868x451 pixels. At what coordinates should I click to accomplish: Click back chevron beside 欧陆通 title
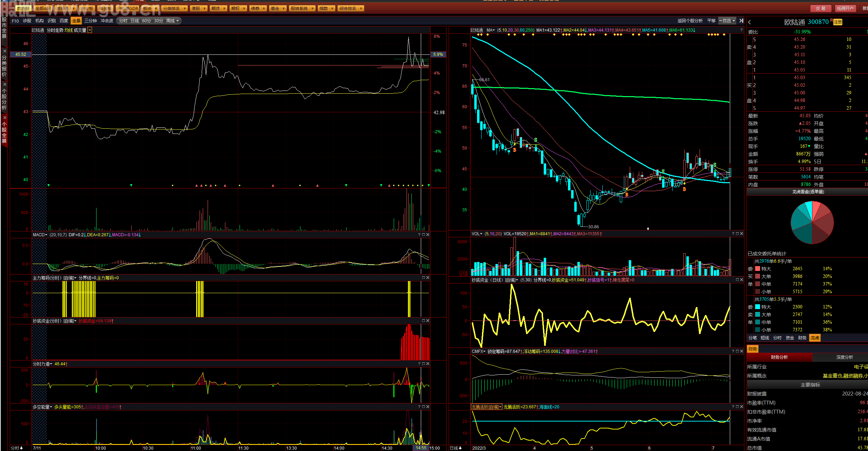[x=750, y=22]
